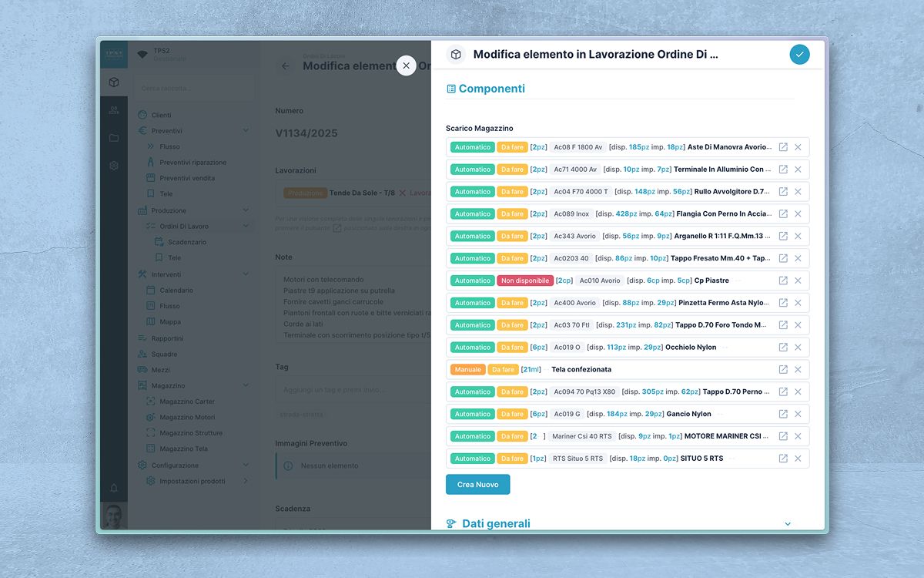Open the Tela confezionata row in editor

[x=783, y=370]
